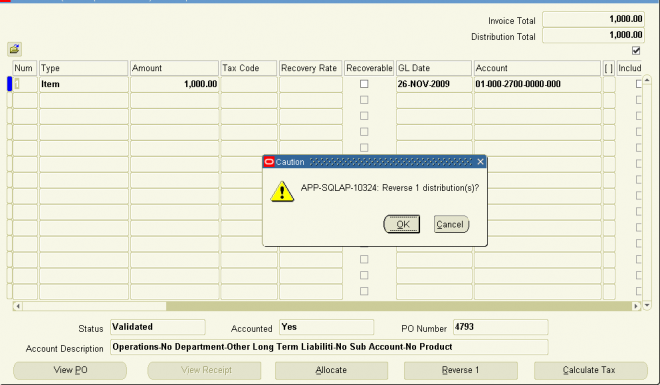Click the blue current-record indicator on row 1
The image size is (660, 385).
coord(9,84)
